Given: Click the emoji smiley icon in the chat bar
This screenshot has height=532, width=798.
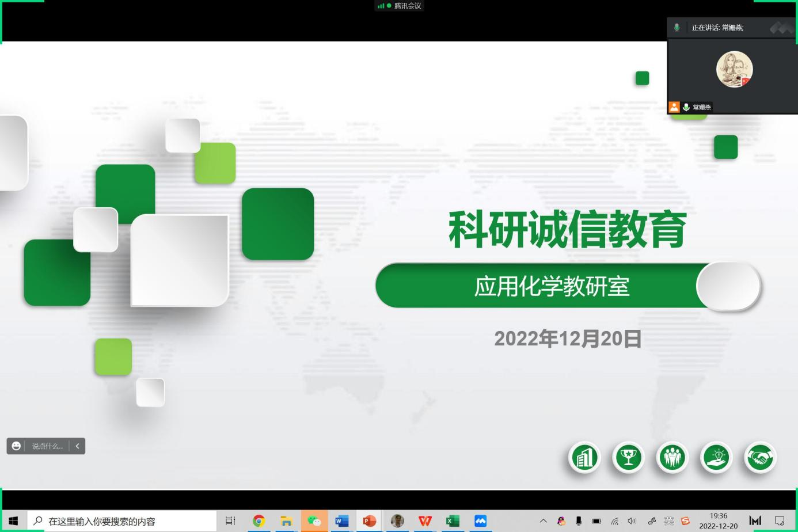Looking at the screenshot, I should click(16, 446).
